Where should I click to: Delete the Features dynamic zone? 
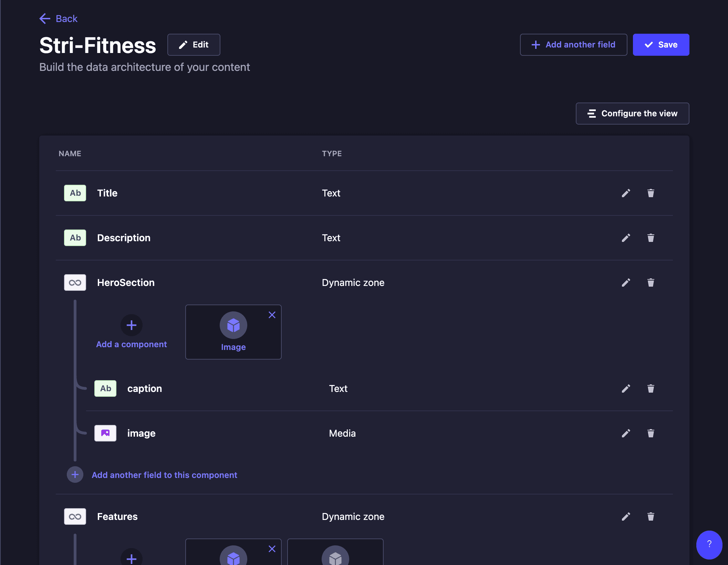click(x=651, y=516)
